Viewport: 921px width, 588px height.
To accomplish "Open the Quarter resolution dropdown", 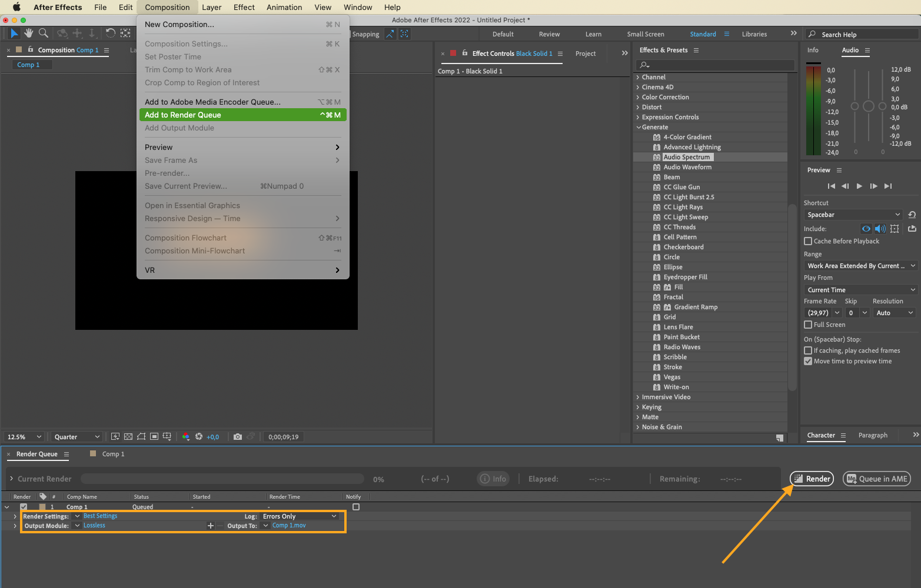I will (77, 437).
